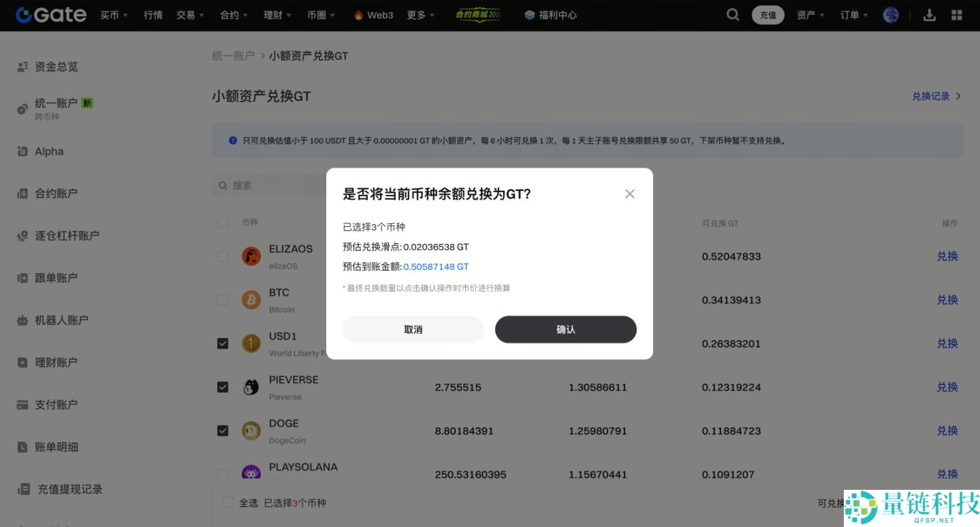Open the 福利中心 menu item
980x527 pixels.
[550, 15]
